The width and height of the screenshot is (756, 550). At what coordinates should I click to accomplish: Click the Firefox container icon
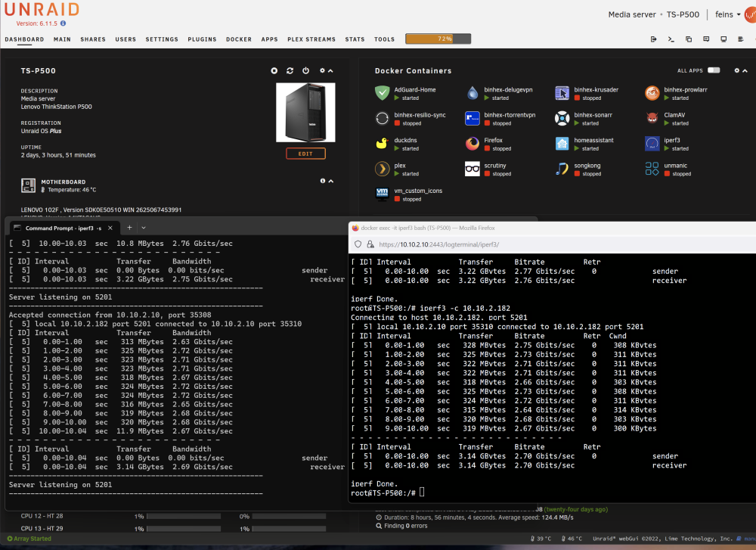pyautogui.click(x=472, y=143)
